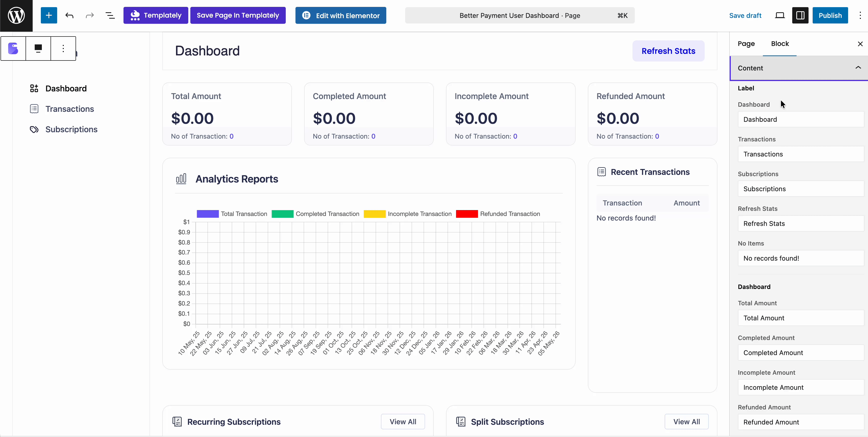Image resolution: width=868 pixels, height=437 pixels.
Task: Preview page with the laptop view icon
Action: click(x=780, y=16)
